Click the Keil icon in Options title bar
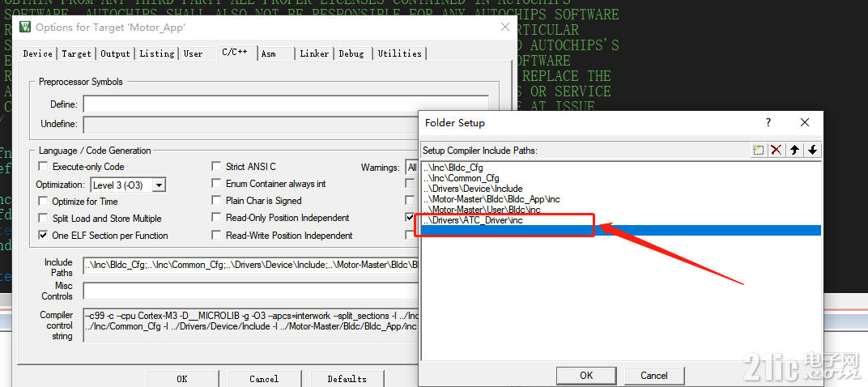This screenshot has width=868, height=387. 25,28
